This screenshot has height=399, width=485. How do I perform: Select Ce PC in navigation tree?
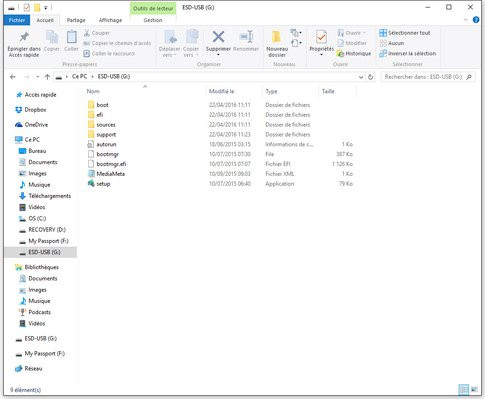pos(32,140)
